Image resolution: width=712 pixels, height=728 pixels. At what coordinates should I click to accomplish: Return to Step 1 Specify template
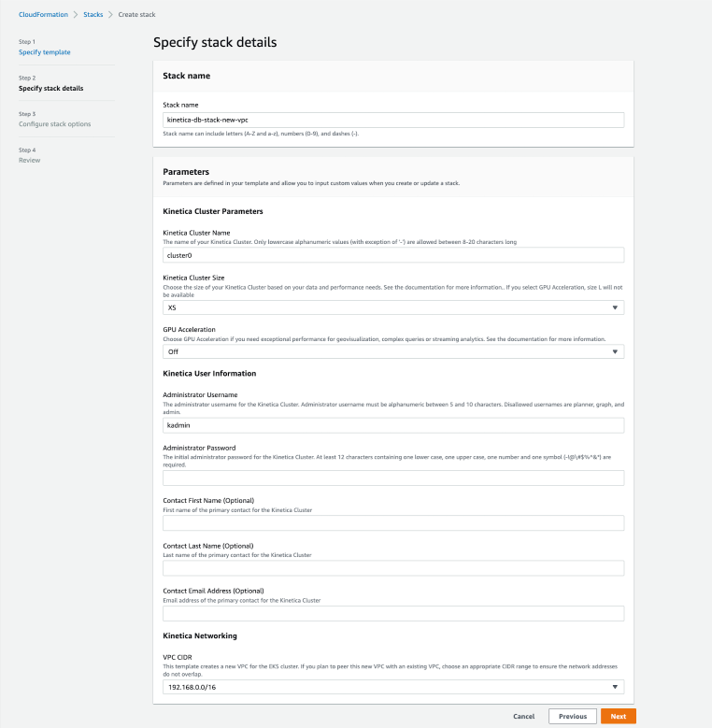point(45,52)
